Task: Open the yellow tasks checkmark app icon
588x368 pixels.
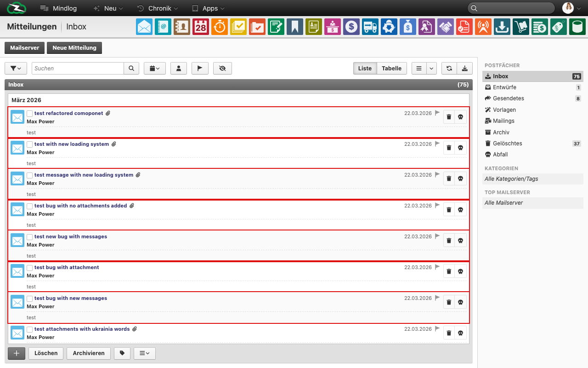Action: click(238, 27)
